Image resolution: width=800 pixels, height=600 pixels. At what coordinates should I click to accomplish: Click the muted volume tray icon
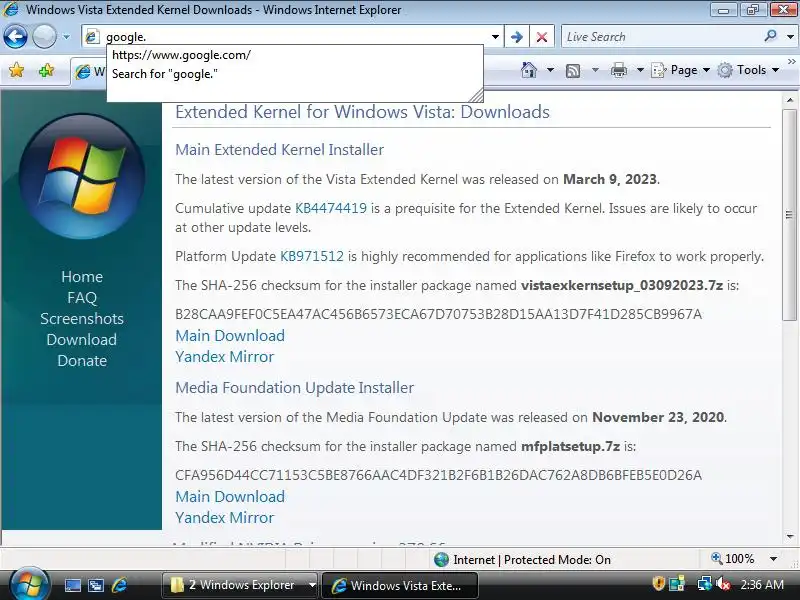(x=723, y=584)
